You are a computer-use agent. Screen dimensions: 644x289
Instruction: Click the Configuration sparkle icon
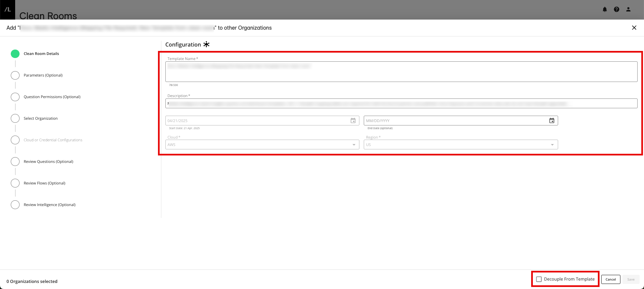[206, 45]
